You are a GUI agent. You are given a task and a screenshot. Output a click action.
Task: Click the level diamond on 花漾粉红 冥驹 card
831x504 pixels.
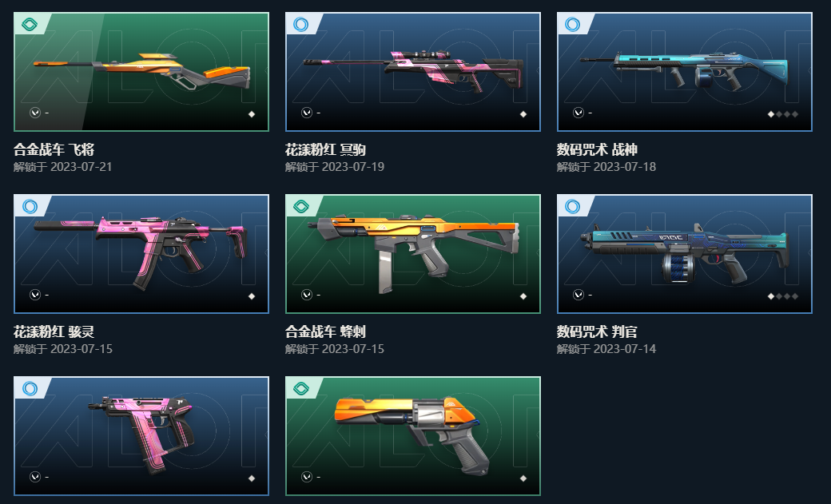pos(523,114)
